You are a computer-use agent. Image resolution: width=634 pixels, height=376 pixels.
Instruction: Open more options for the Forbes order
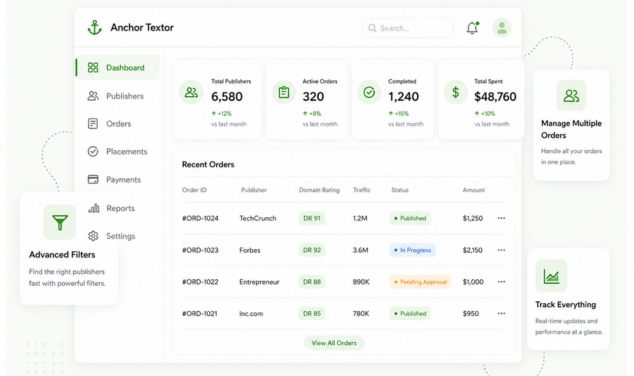click(x=501, y=250)
